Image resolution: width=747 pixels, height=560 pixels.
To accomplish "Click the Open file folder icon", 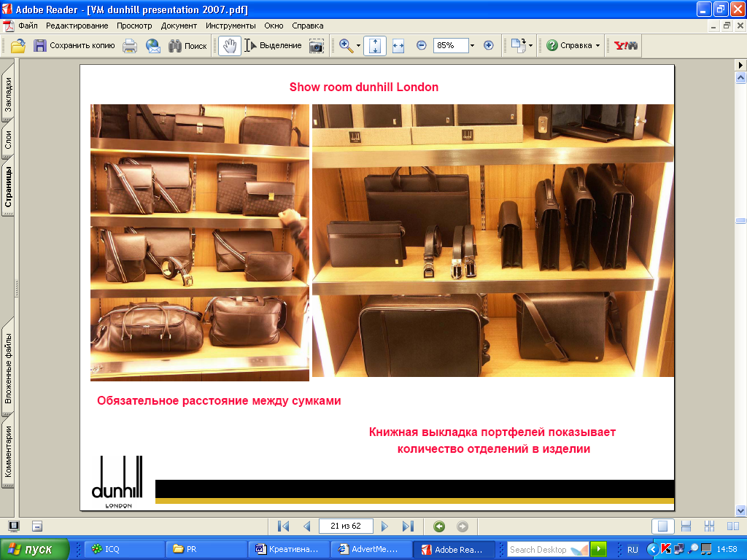I will click(18, 46).
